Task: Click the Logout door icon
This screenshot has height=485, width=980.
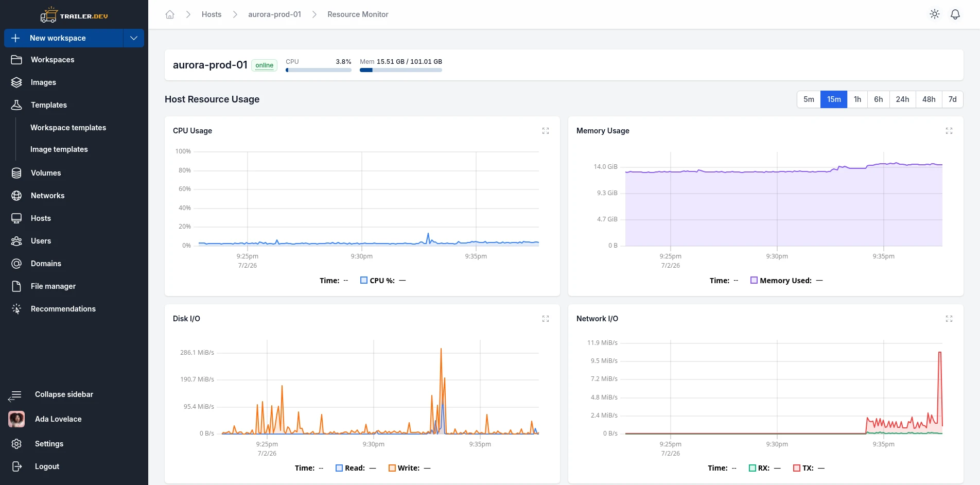Action: [16, 466]
